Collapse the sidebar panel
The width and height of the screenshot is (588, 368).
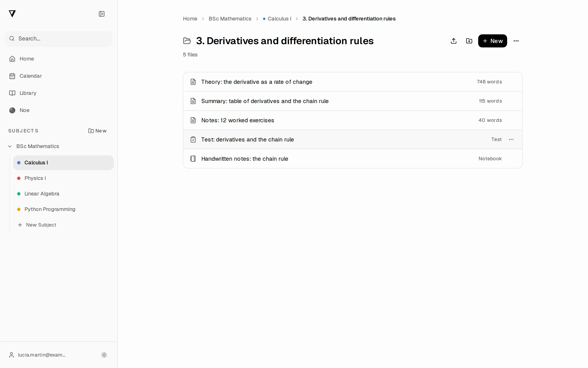(101, 14)
